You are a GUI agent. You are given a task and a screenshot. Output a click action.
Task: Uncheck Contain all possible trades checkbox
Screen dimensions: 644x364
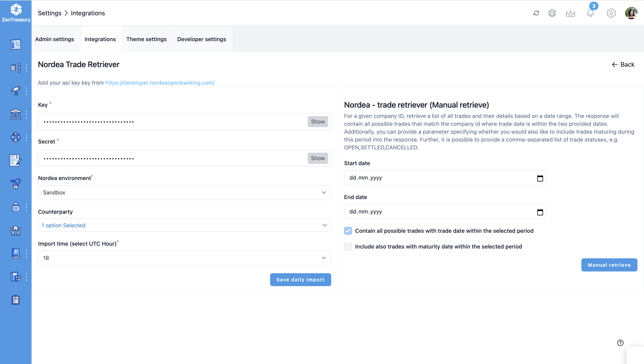[348, 231]
